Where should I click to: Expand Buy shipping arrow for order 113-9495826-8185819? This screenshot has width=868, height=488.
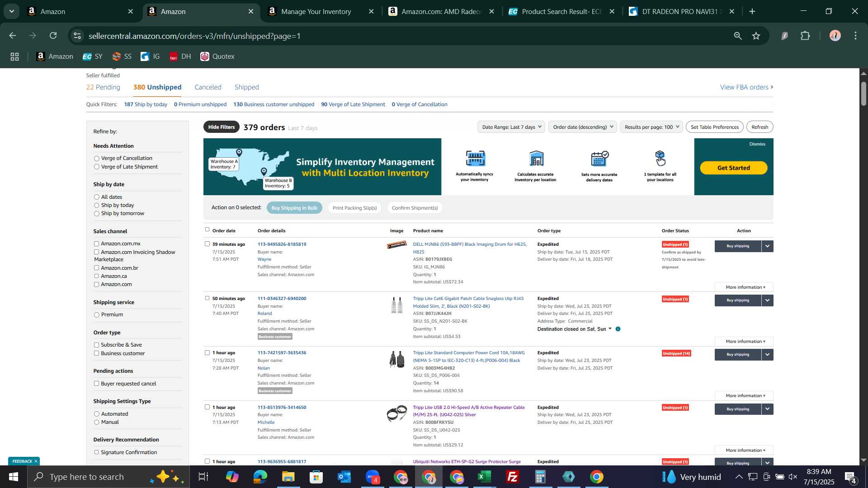pyautogui.click(x=768, y=246)
